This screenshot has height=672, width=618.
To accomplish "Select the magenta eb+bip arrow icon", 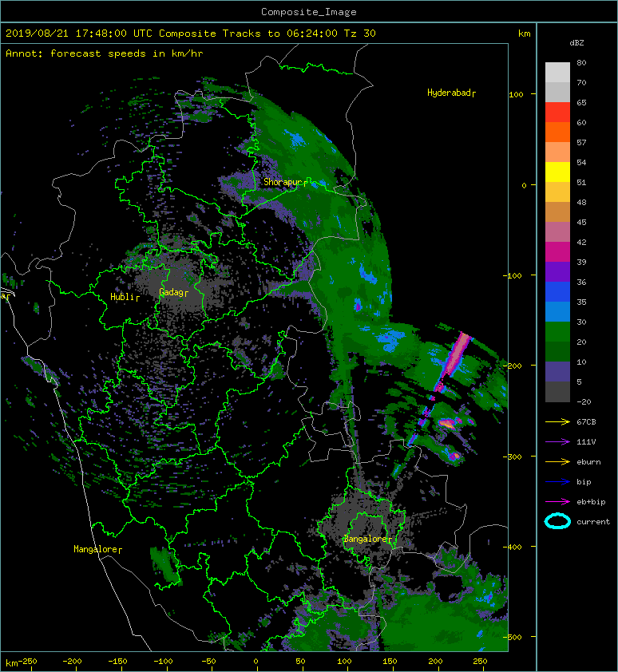I will pos(557,502).
